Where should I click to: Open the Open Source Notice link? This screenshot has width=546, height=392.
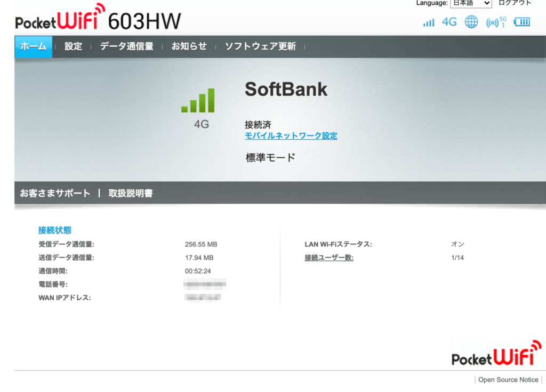click(508, 380)
